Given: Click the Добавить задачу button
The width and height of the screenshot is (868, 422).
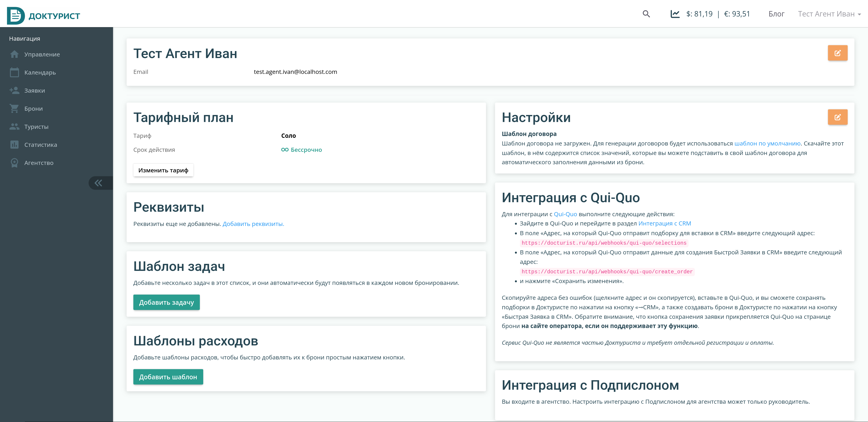Looking at the screenshot, I should tap(166, 302).
